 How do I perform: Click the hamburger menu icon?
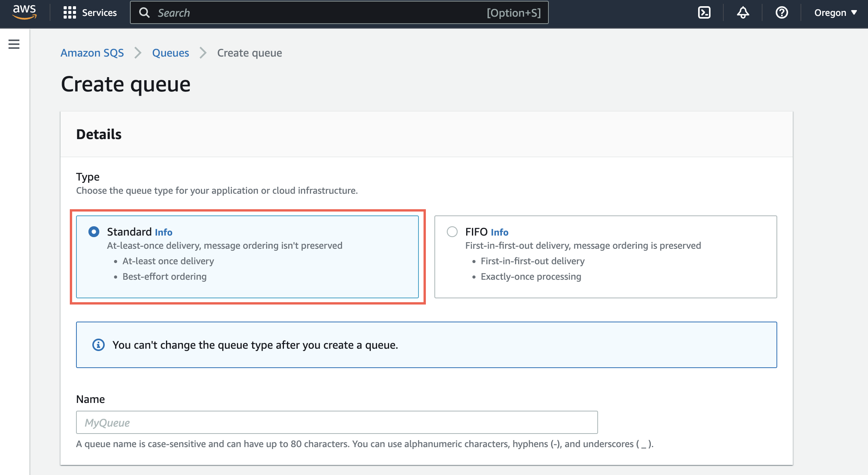click(14, 45)
